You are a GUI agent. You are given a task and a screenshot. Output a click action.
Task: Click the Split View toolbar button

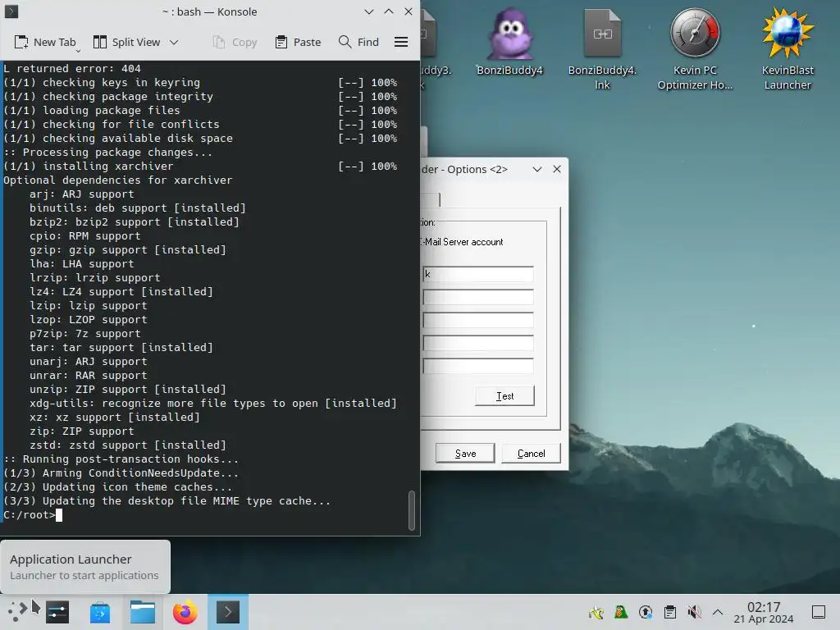(x=127, y=42)
